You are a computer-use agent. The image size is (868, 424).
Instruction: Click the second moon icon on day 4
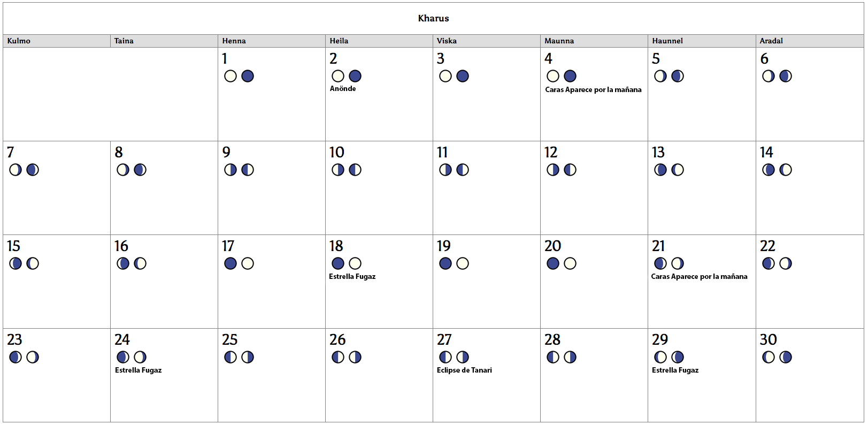pos(570,76)
